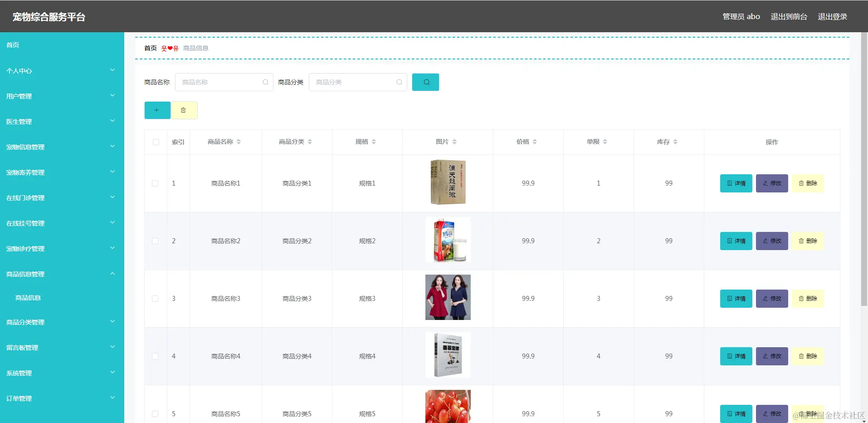The height and width of the screenshot is (423, 868).
Task: Click 首页 in the breadcrumb
Action: tap(151, 48)
